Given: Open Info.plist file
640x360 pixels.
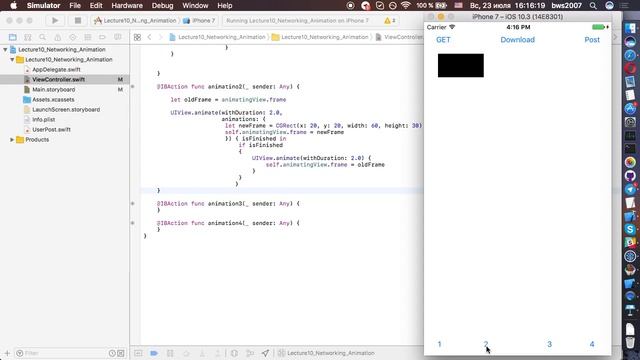Looking at the screenshot, I should 44,120.
